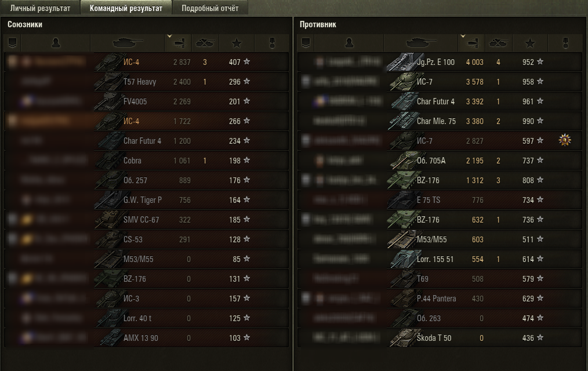Screen dimensions: 588x371
Task: Sort allies by platoon column icon
Action: [12, 43]
